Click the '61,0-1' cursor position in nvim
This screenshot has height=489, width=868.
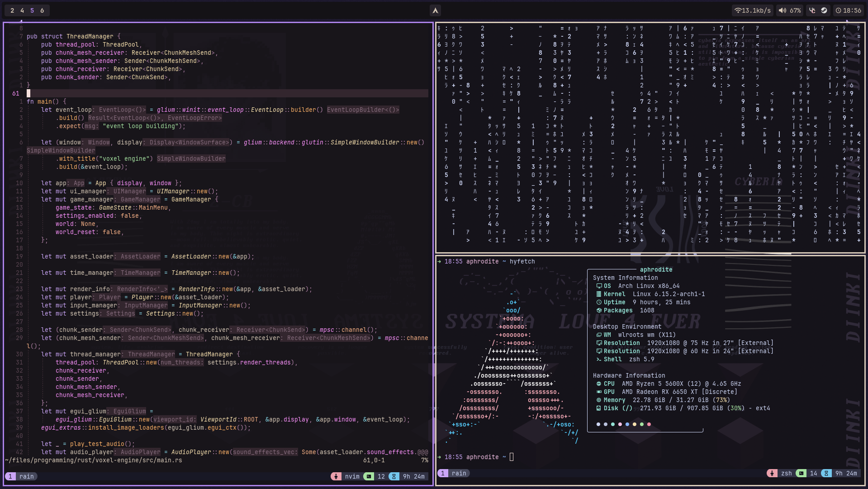pos(374,460)
